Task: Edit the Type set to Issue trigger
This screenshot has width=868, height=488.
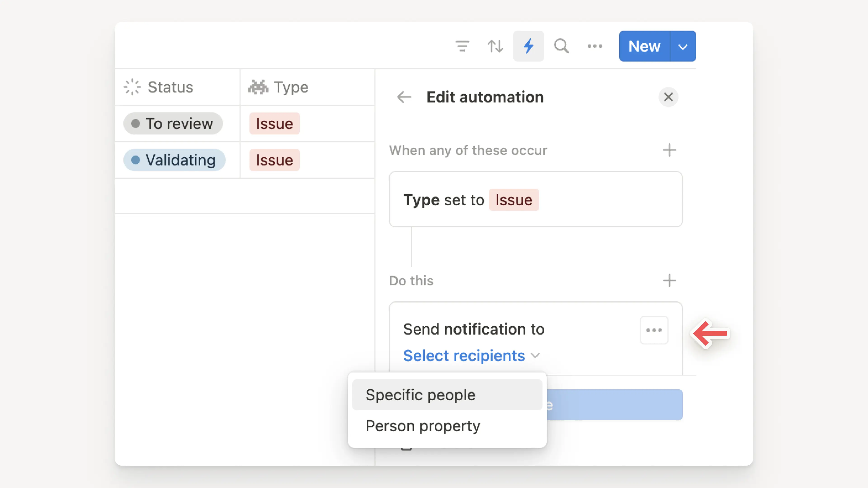Action: pos(536,199)
